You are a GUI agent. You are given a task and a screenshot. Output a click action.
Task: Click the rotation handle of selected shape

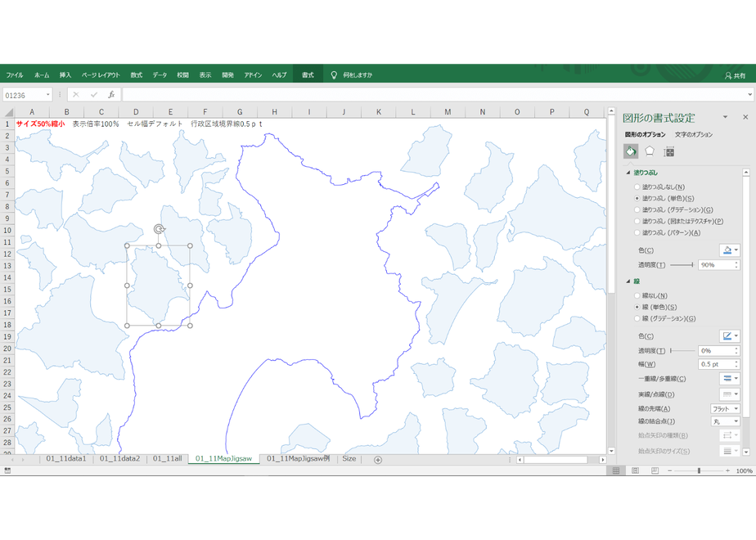coord(159,229)
